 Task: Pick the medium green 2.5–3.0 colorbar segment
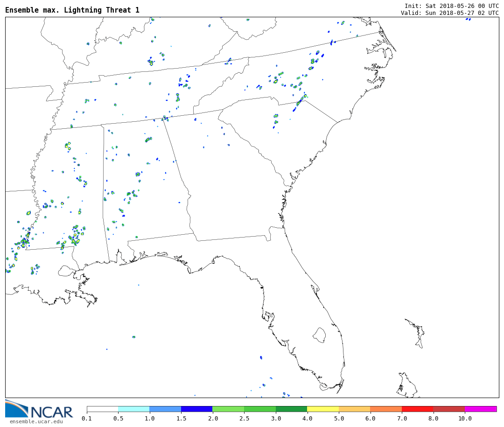coord(260,409)
